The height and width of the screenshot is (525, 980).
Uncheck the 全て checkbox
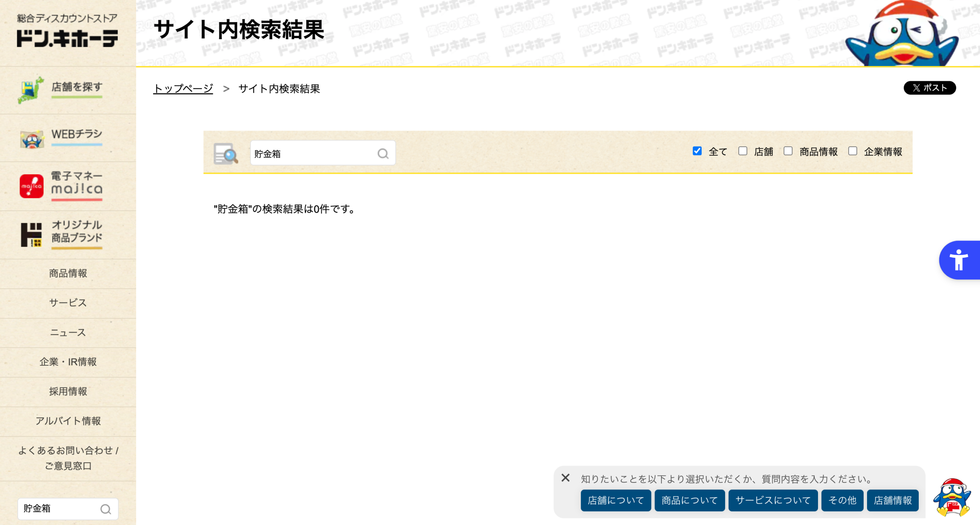[x=697, y=151]
